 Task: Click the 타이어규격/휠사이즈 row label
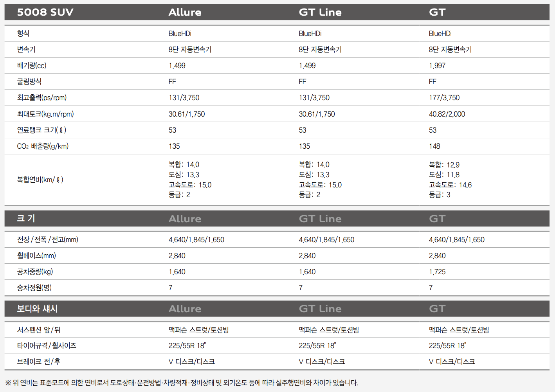(47, 345)
